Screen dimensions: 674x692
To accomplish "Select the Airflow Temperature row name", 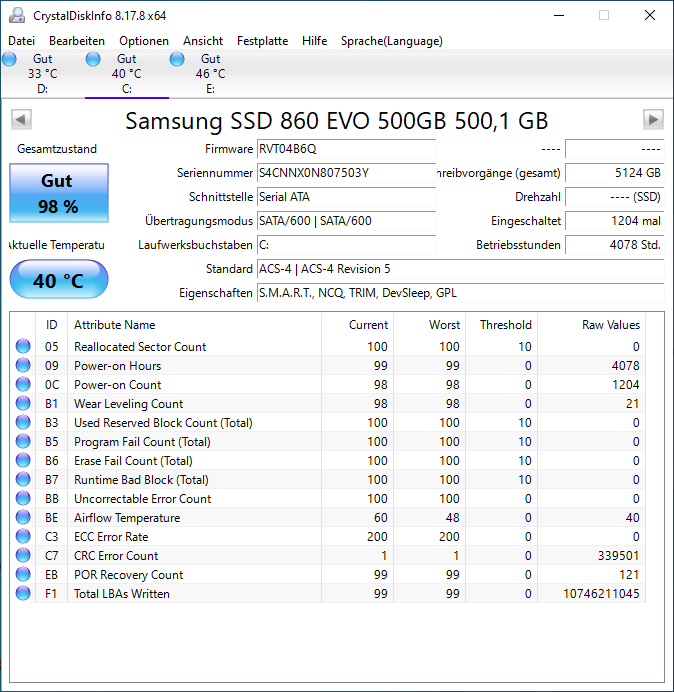I will pos(127,518).
